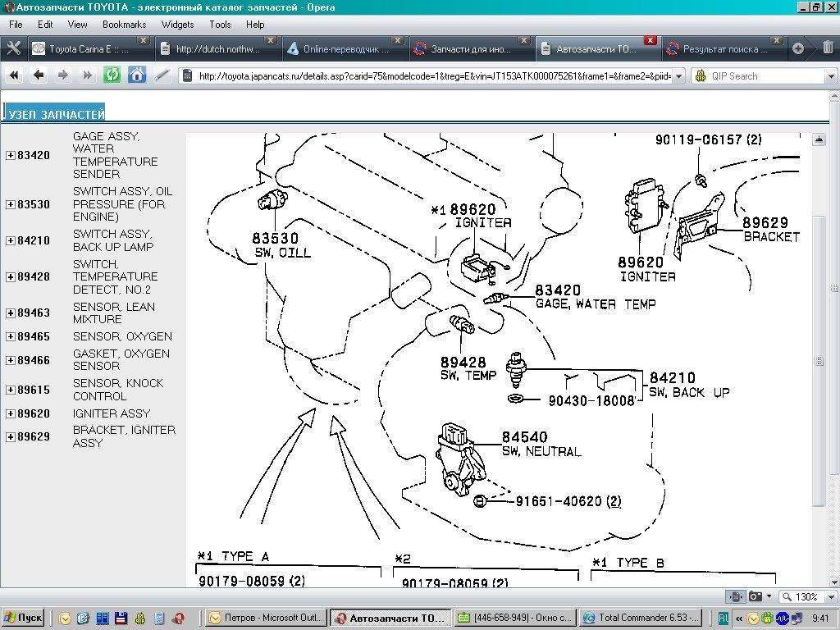
Task: Expand part 83420 Gage Assy tree node
Action: tap(11, 156)
